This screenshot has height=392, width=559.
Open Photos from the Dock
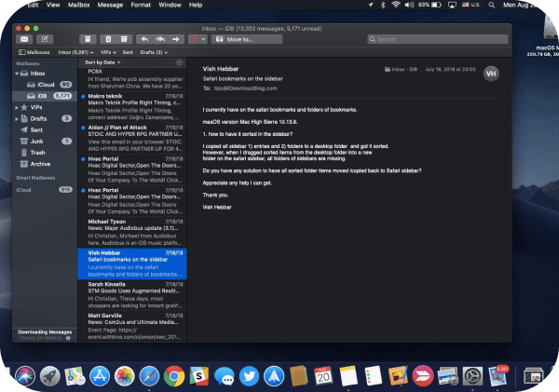125,376
